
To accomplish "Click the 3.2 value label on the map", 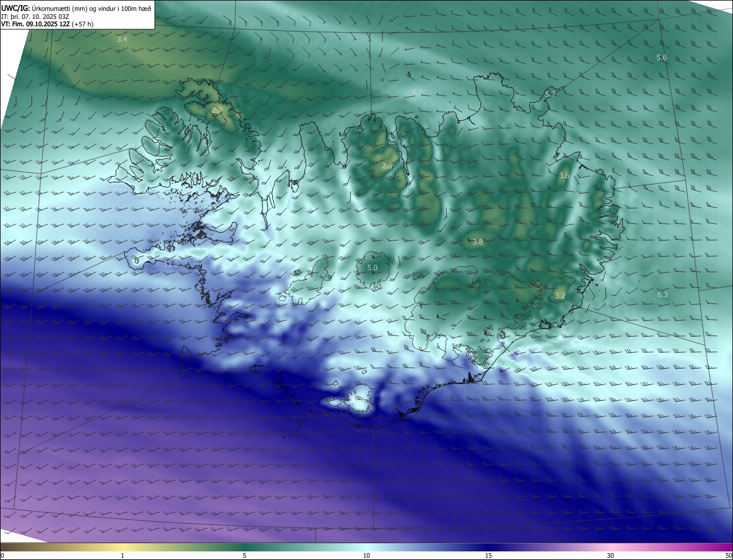I will point(560,296).
